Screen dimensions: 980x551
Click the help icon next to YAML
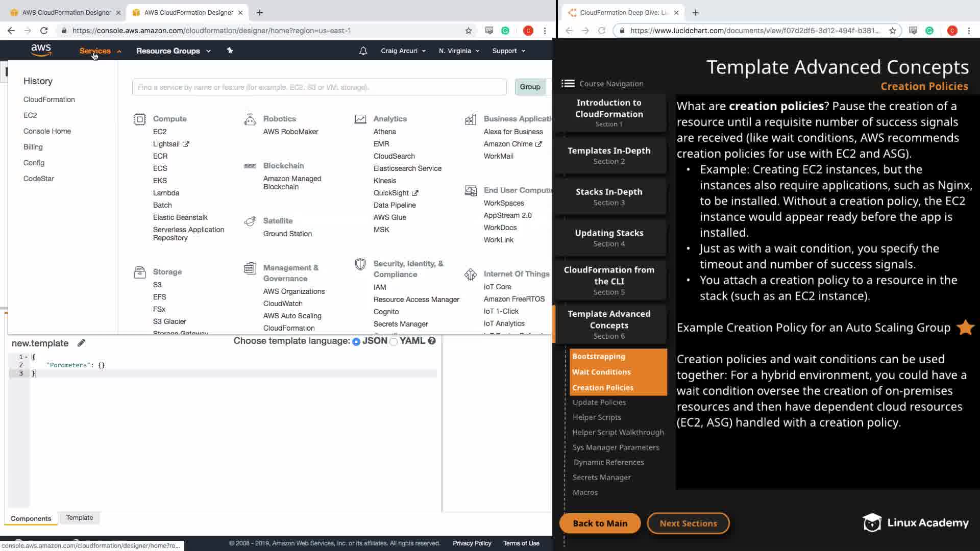click(432, 341)
